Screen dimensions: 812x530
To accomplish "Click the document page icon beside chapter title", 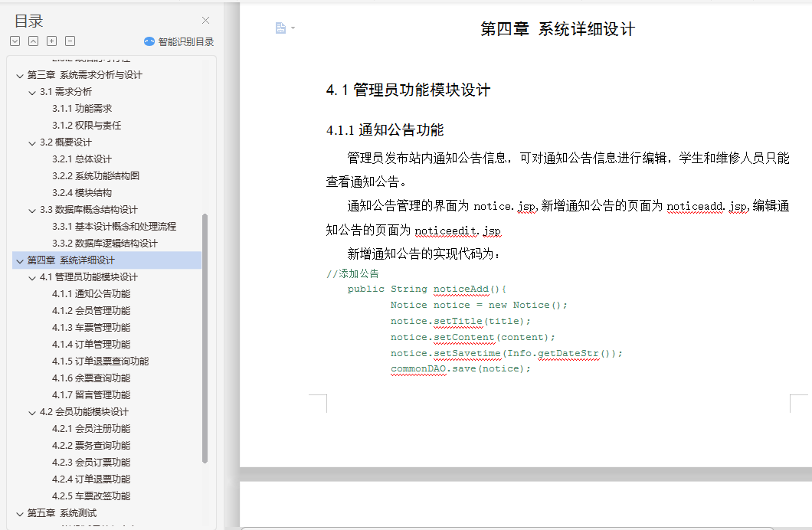I will coord(280,28).
